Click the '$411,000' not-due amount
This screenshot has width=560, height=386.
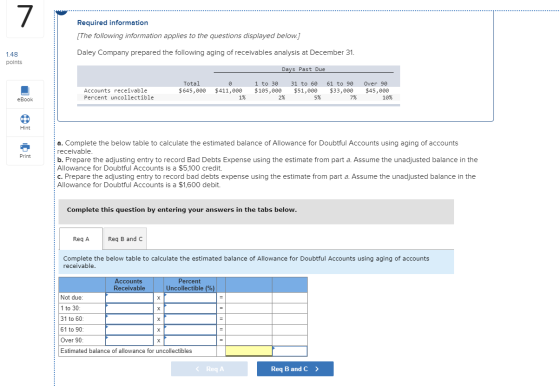pos(229,91)
